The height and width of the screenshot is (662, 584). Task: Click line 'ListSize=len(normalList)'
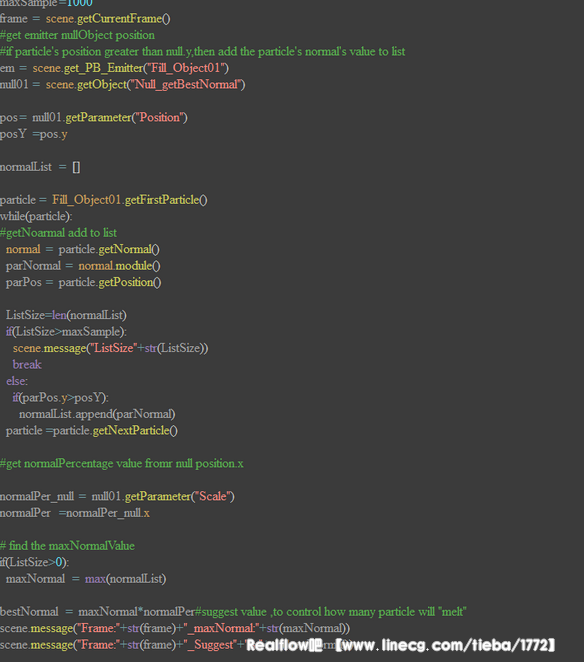click(66, 315)
